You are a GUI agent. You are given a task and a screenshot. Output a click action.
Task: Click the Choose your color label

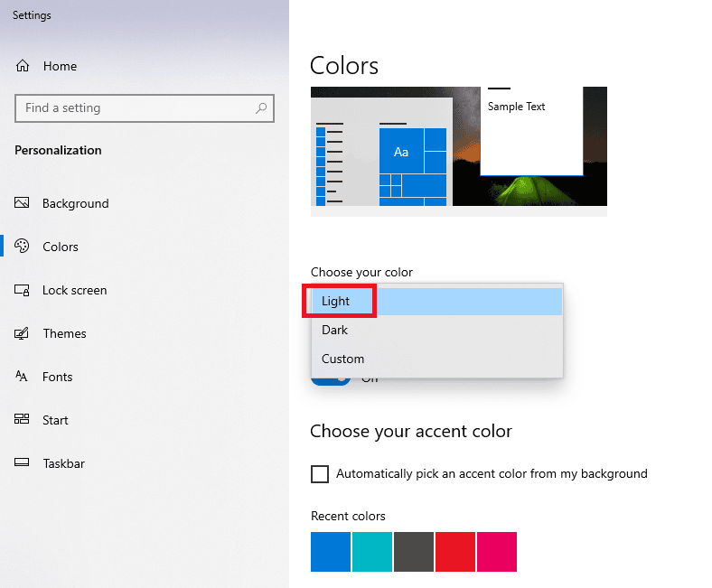[362, 273]
